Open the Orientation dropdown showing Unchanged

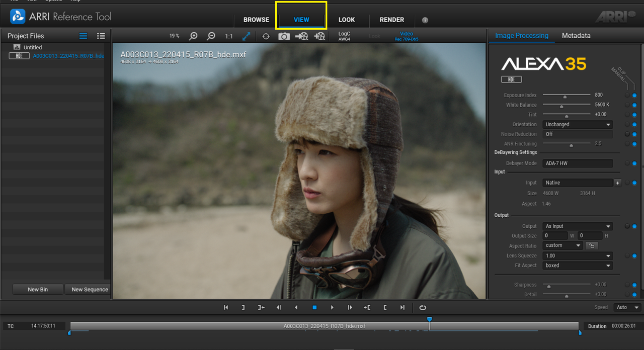(x=578, y=124)
